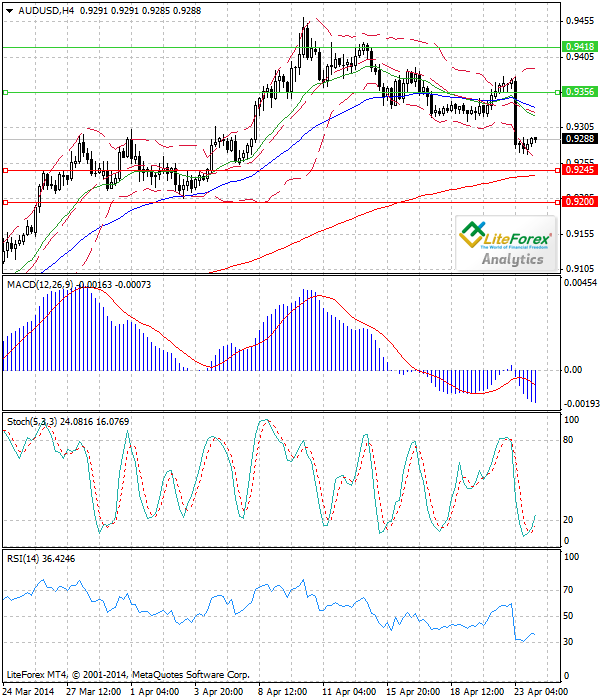The height and width of the screenshot is (700, 600).
Task: Select the RSI(14) indicator label
Action: pyautogui.click(x=23, y=559)
